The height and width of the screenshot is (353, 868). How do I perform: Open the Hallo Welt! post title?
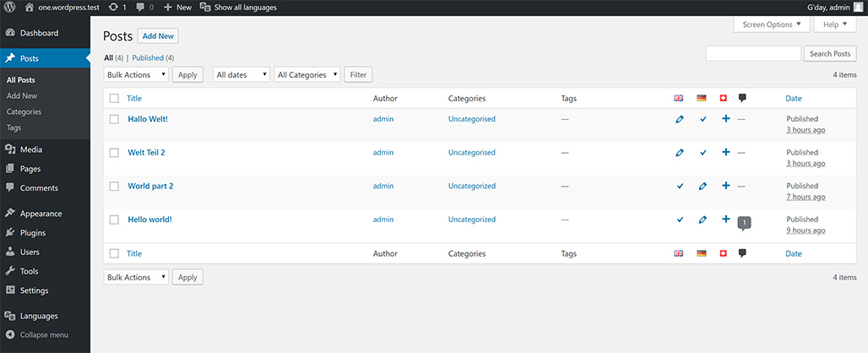[x=148, y=119]
